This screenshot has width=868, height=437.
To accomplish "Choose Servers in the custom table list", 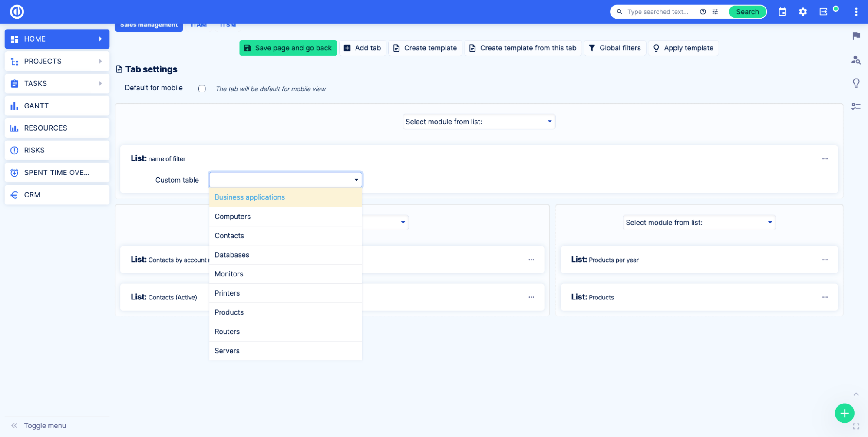I will pos(227,351).
